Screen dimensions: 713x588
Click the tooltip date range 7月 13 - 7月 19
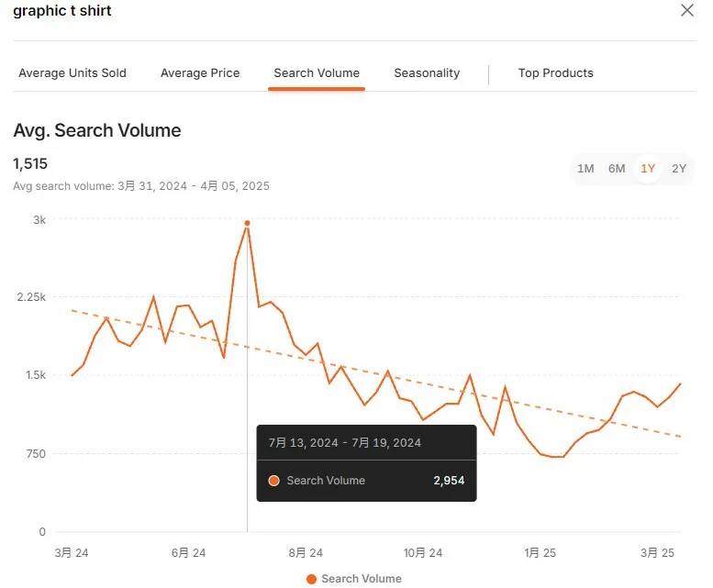pos(345,443)
